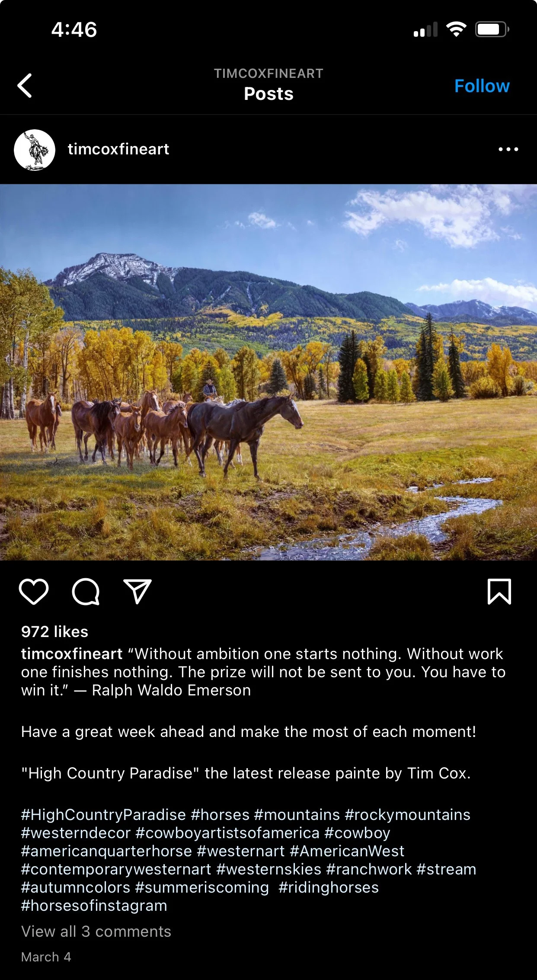Open the 972 likes list
Image resolution: width=537 pixels, height=980 pixels.
pyautogui.click(x=54, y=631)
